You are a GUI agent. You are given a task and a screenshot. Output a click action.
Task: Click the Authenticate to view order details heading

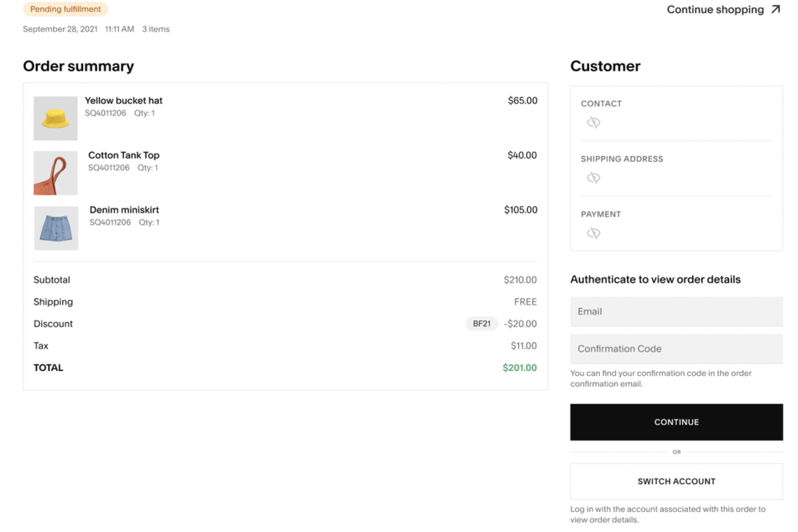655,279
